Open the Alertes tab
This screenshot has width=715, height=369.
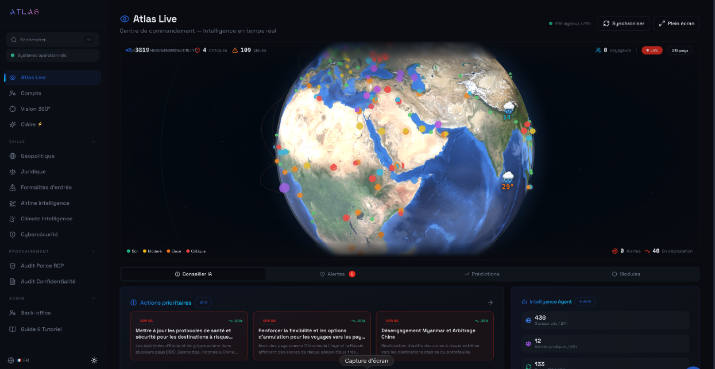coord(337,274)
